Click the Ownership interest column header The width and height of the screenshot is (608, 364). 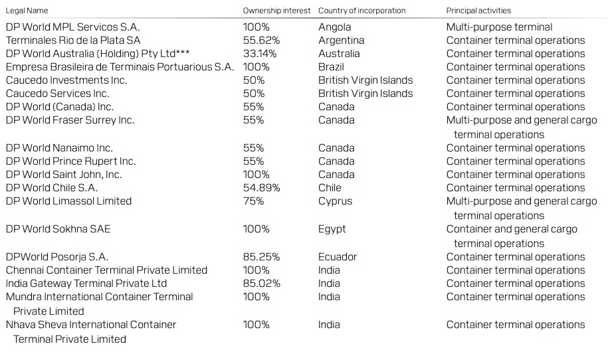(x=276, y=11)
